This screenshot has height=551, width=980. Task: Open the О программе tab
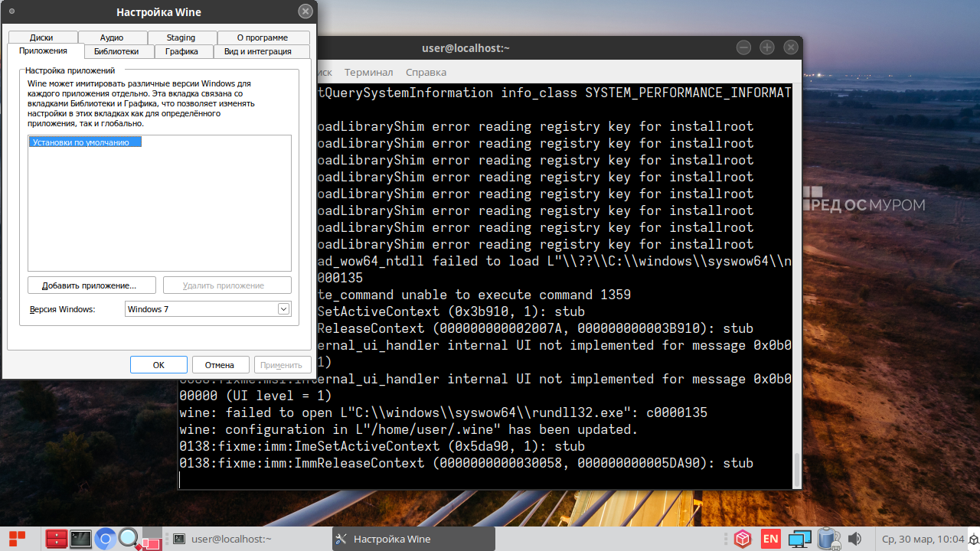263,37
